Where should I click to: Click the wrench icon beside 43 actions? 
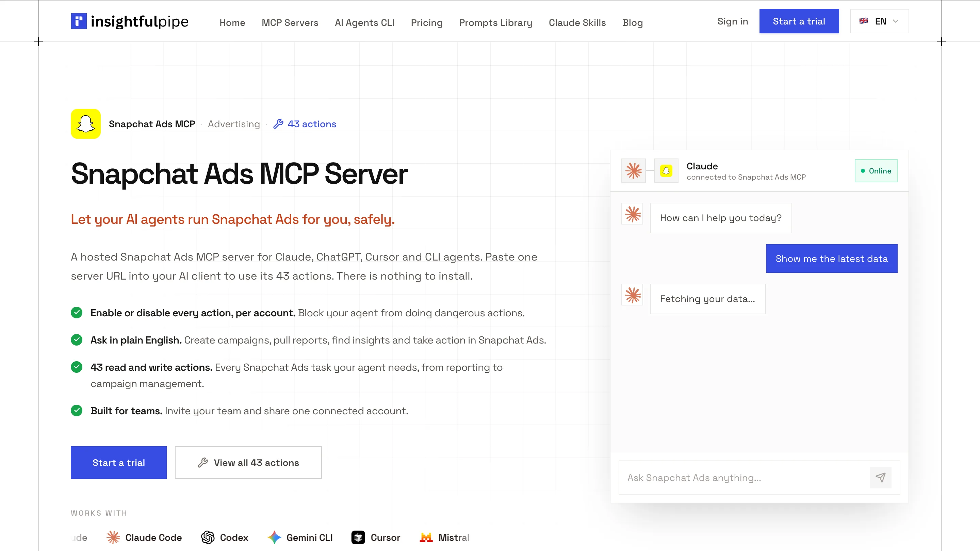tap(278, 124)
